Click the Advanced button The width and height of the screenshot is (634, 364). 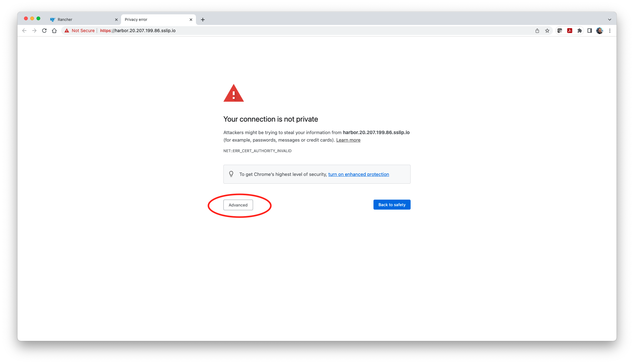(x=238, y=205)
